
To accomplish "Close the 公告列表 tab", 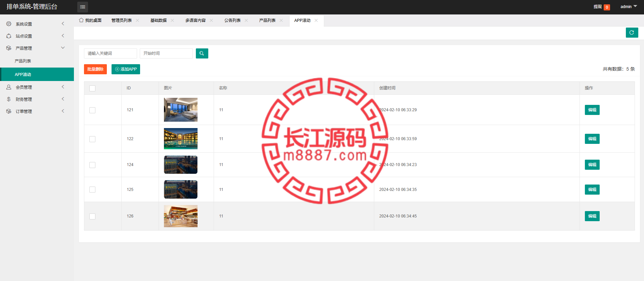I will click(x=246, y=21).
